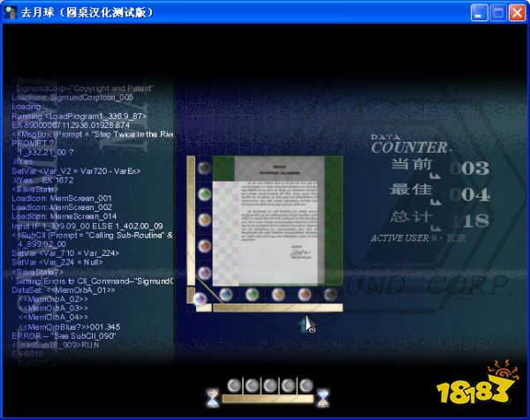This screenshot has width=530, height=420.
Task: Click the gray orb atop the left column
Action: pos(204,169)
